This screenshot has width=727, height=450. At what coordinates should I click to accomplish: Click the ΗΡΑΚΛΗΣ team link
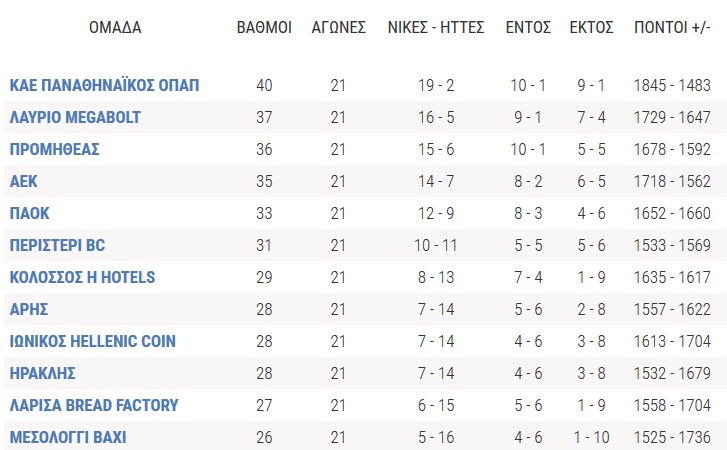(x=43, y=373)
